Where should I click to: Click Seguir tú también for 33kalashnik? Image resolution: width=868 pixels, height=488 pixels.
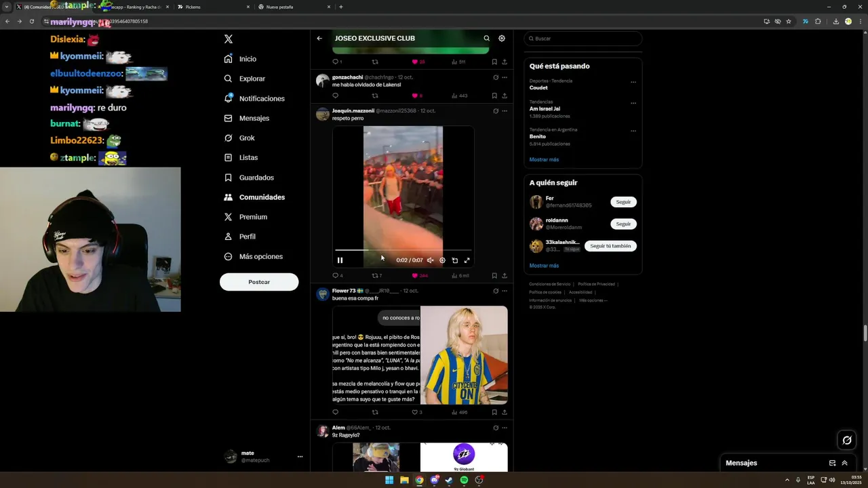[x=610, y=246]
